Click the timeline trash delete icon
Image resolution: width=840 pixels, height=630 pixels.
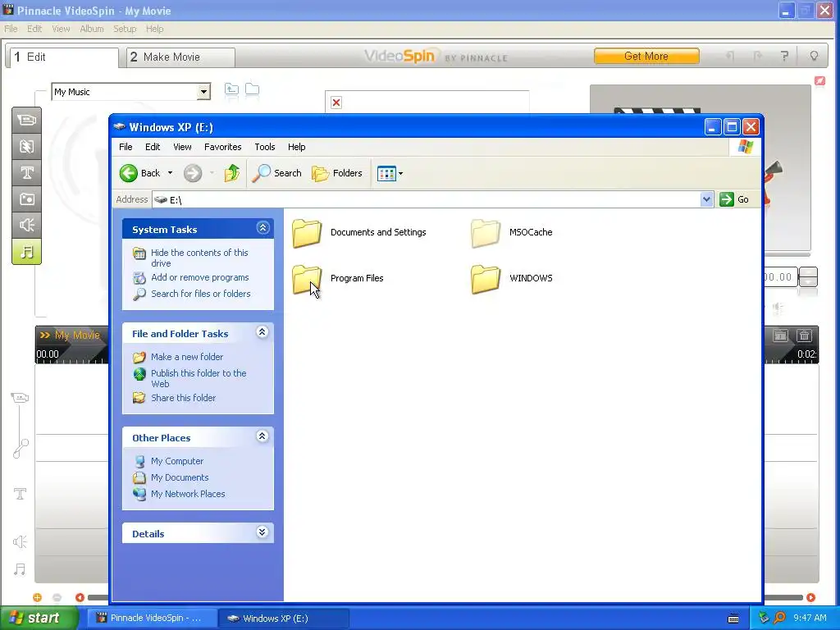tap(804, 336)
